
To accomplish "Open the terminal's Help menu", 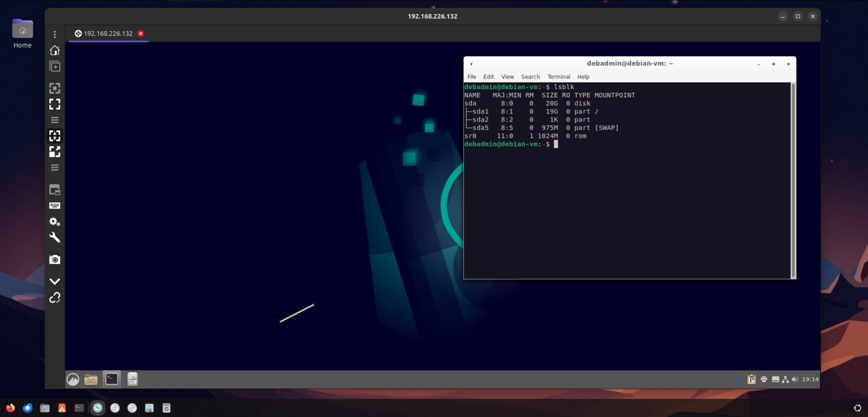I will point(583,76).
